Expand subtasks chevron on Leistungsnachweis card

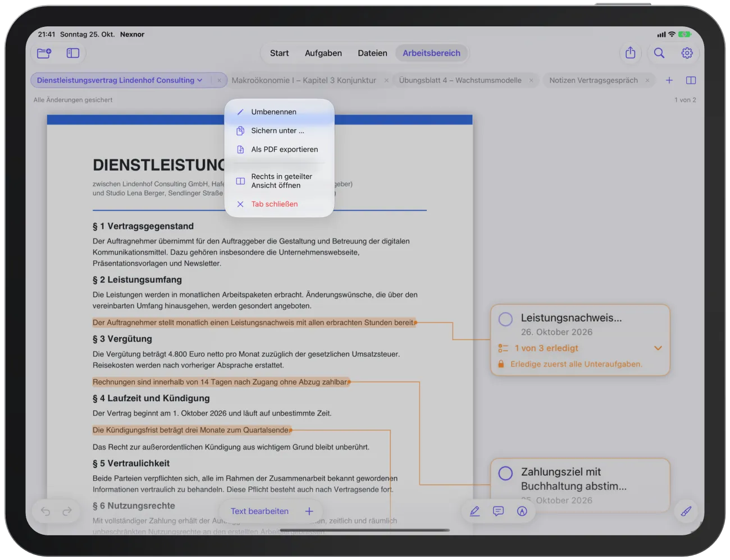tap(658, 348)
